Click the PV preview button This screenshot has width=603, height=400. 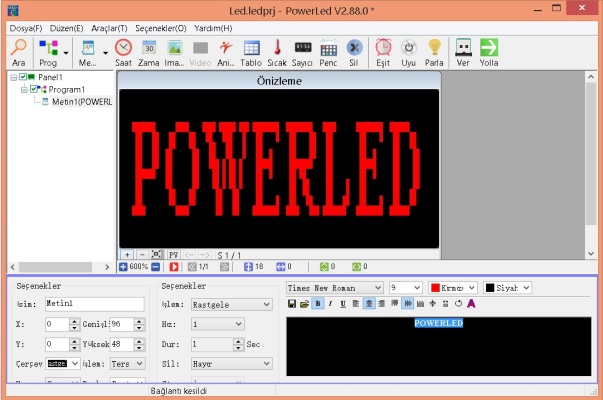pyautogui.click(x=173, y=255)
